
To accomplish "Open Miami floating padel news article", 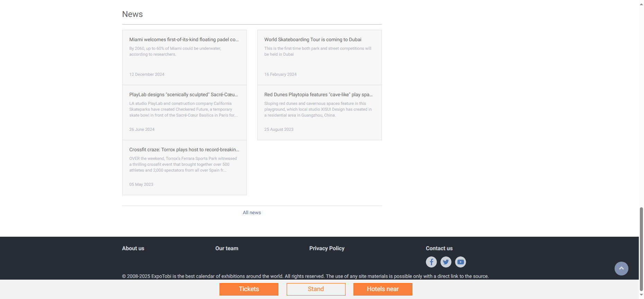I will click(x=184, y=40).
